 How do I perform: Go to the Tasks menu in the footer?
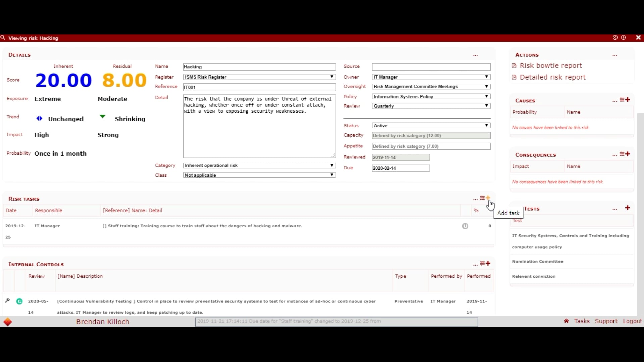[582, 321]
